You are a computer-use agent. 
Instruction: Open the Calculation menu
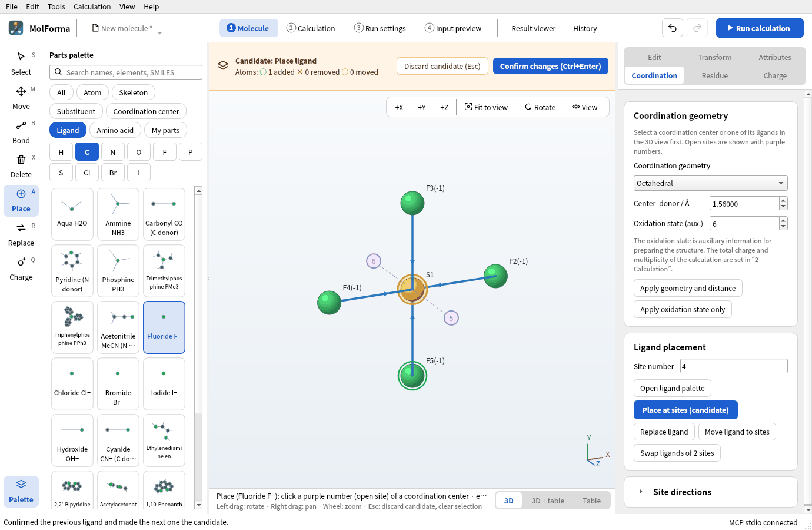pos(92,6)
